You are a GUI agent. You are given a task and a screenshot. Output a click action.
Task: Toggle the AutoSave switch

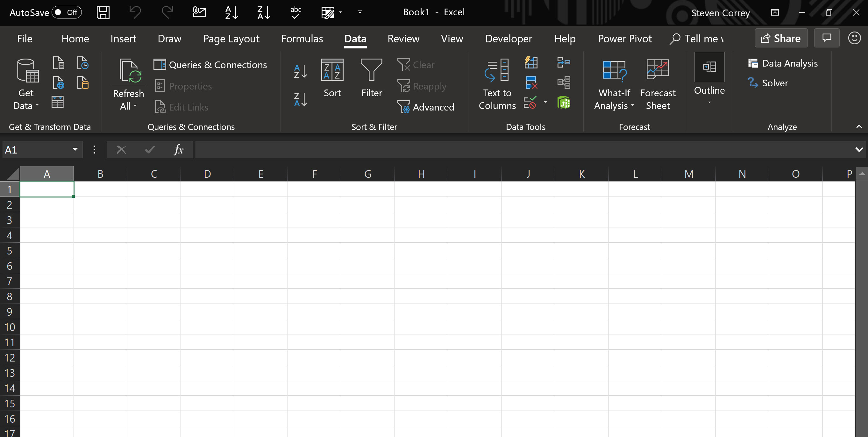66,13
